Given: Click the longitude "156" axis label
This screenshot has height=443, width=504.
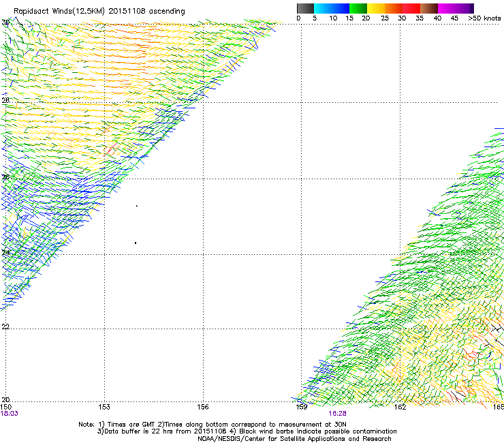Looking at the screenshot, I should (203, 407).
